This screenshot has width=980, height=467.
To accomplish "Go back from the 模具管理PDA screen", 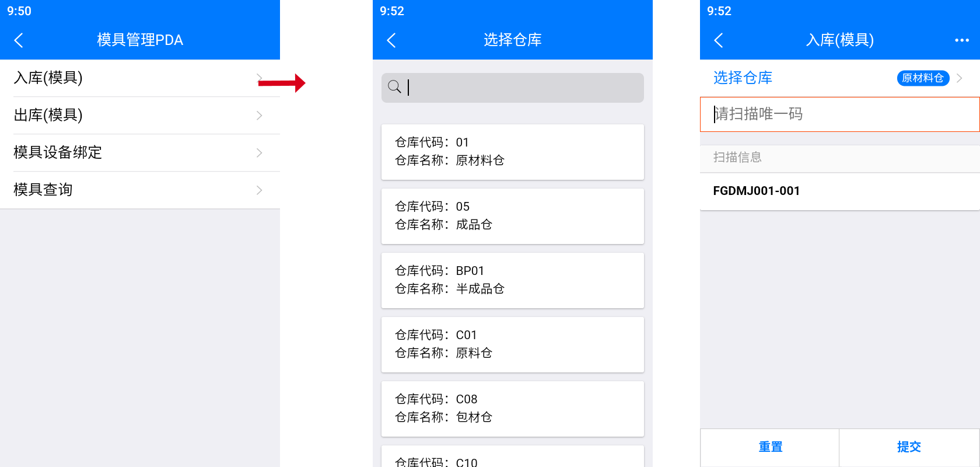I will [x=19, y=40].
